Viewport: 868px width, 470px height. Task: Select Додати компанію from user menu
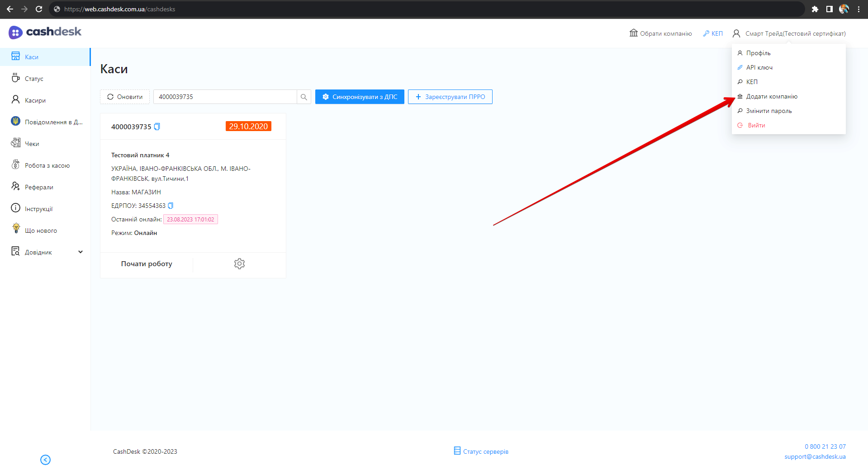(771, 96)
